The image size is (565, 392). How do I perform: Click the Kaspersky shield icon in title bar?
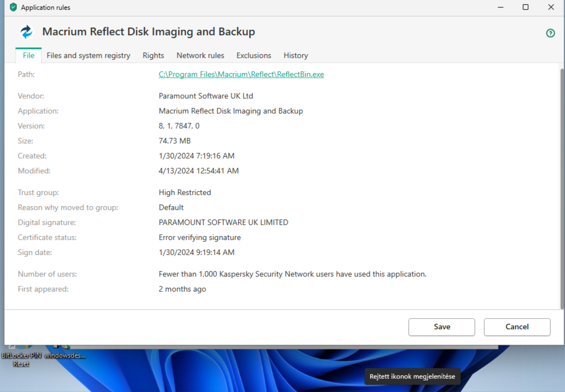click(x=13, y=7)
